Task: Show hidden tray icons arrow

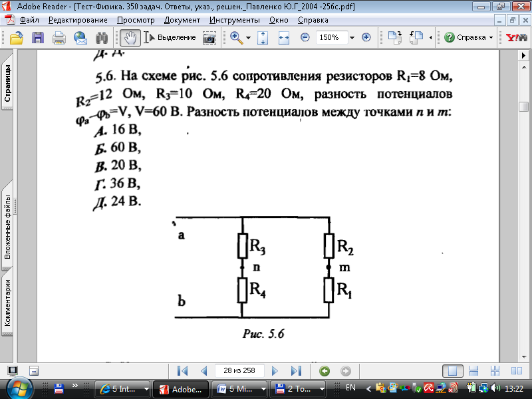Action: [368, 388]
